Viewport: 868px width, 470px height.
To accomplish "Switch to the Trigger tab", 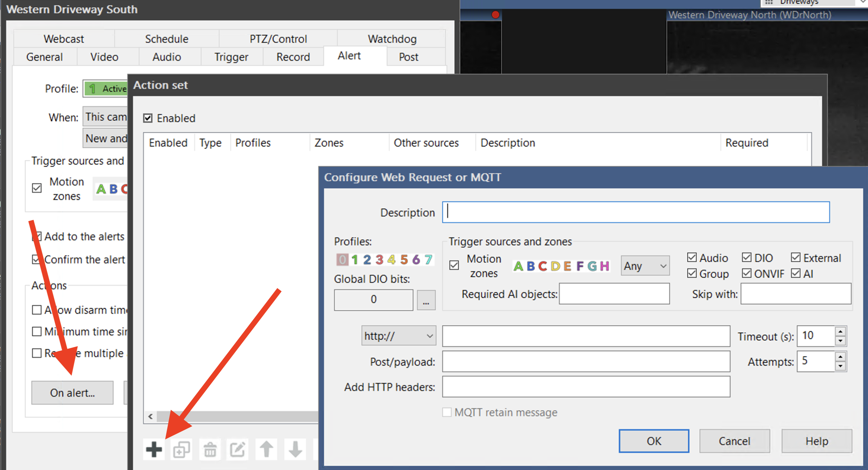I will coord(231,57).
